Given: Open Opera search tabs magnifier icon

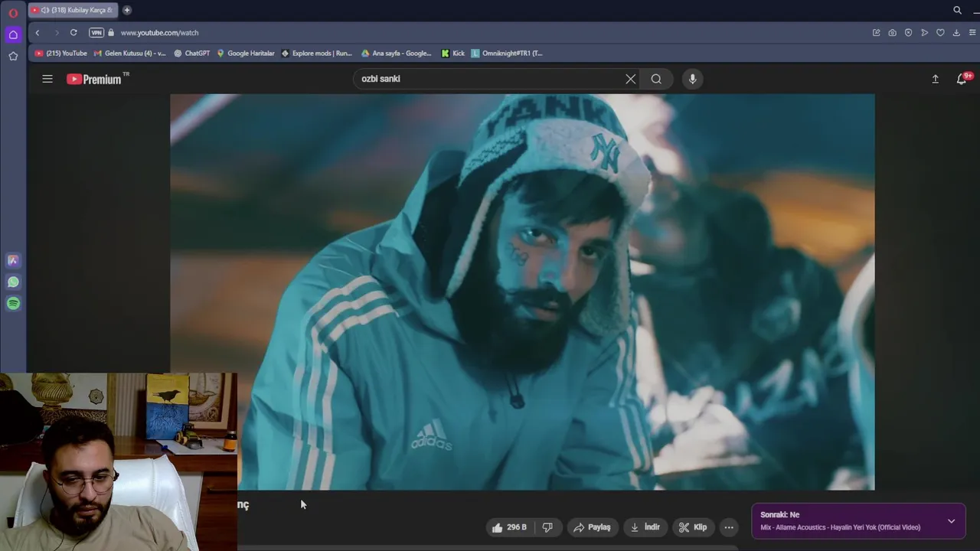Looking at the screenshot, I should pyautogui.click(x=957, y=10).
